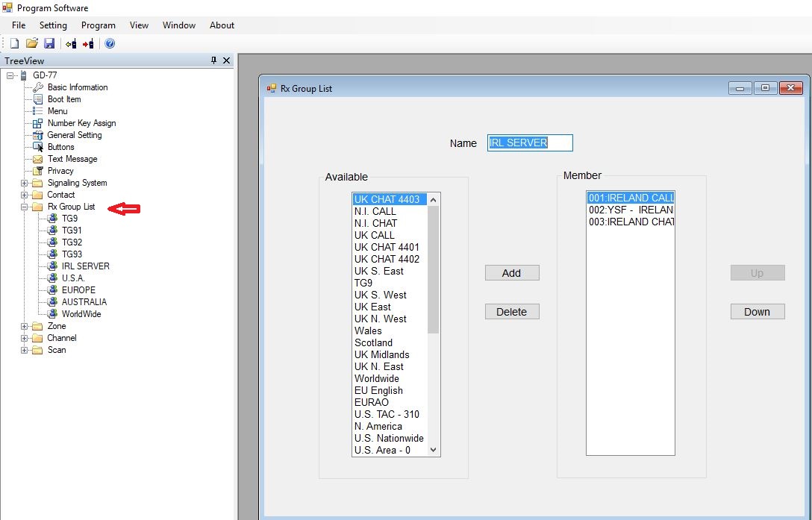Image resolution: width=812 pixels, height=520 pixels.
Task: Open the Window menu
Action: tap(179, 25)
